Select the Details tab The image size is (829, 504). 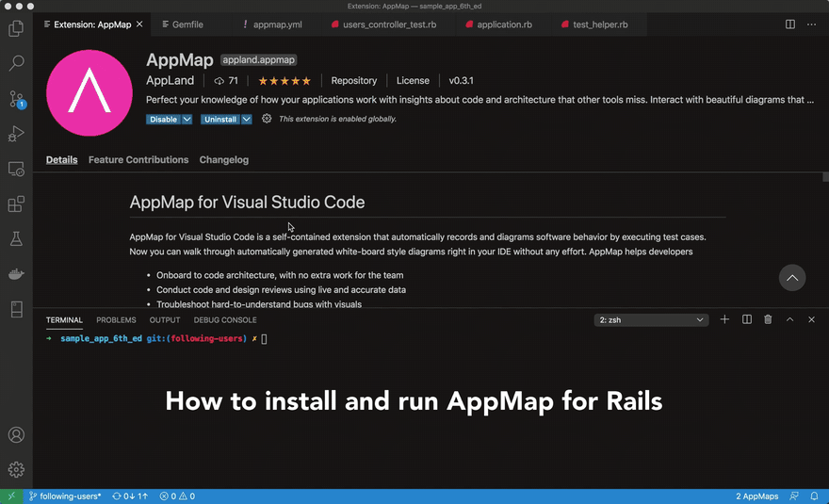point(61,160)
